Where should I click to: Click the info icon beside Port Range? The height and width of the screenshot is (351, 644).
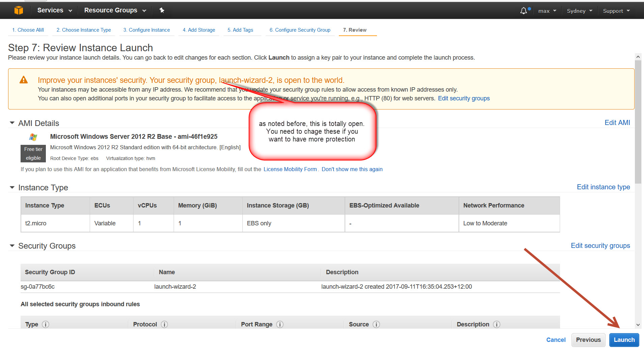[x=280, y=324]
